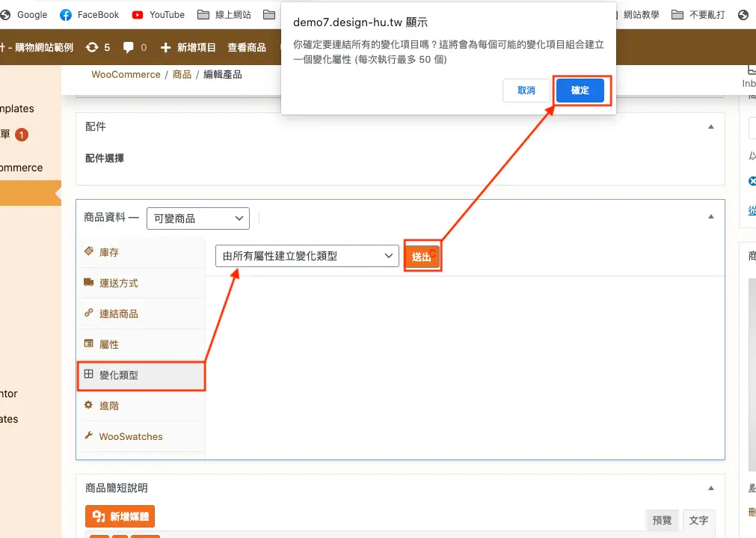Open the 屬性 product data tab
The width and height of the screenshot is (756, 538).
pos(141,344)
